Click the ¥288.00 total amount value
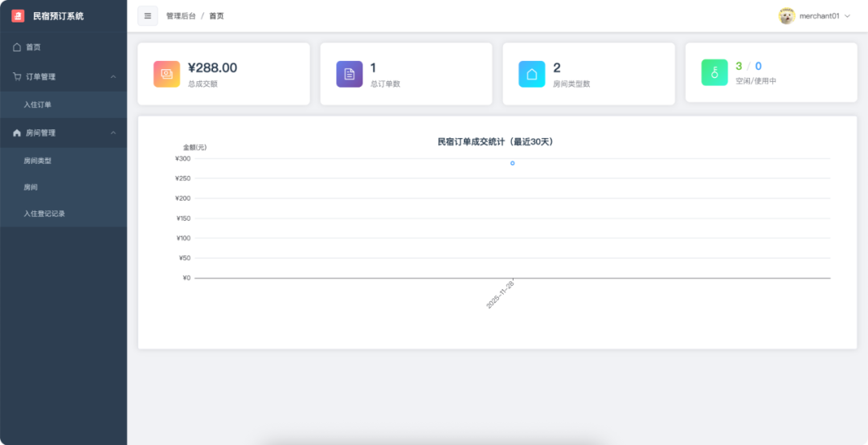868x445 pixels. [x=212, y=67]
